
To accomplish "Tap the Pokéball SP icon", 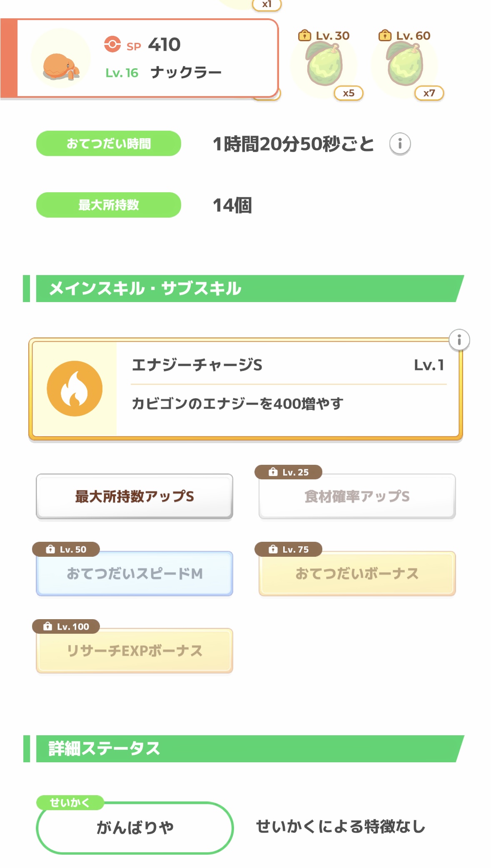I will coord(112,44).
